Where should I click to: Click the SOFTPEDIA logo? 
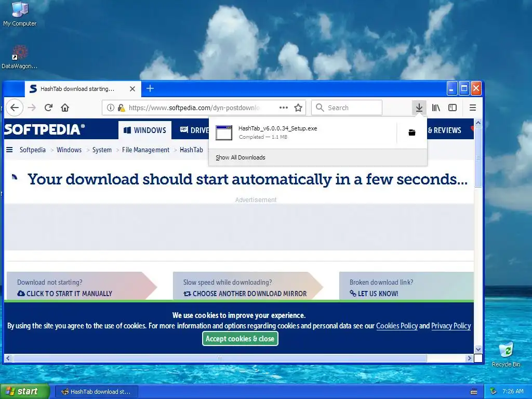[x=44, y=129]
